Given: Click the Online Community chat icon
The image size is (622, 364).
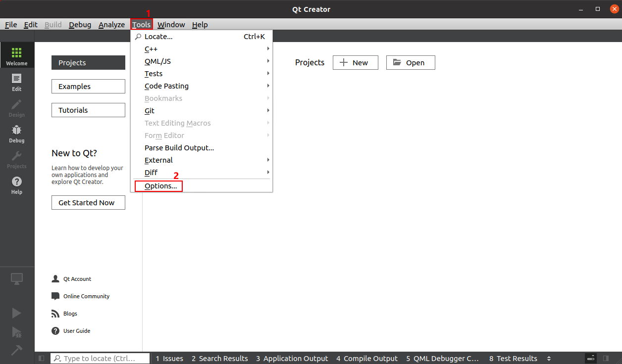Looking at the screenshot, I should tap(55, 296).
